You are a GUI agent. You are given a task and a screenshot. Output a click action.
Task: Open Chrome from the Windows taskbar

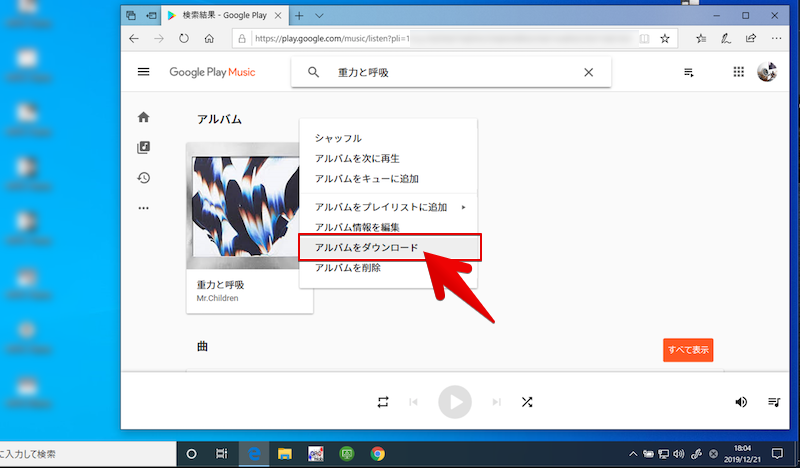[x=378, y=453]
